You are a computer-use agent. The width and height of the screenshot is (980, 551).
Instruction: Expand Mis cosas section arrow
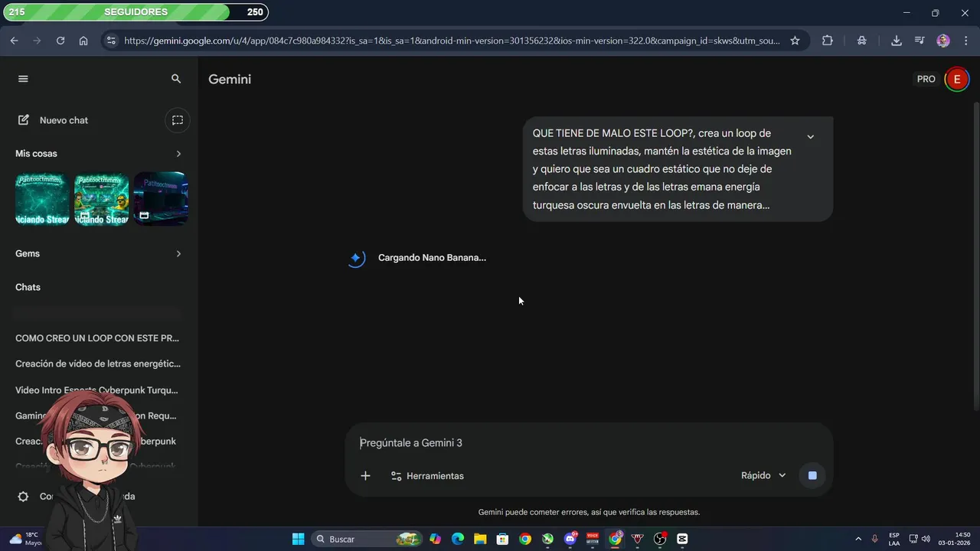coord(178,154)
